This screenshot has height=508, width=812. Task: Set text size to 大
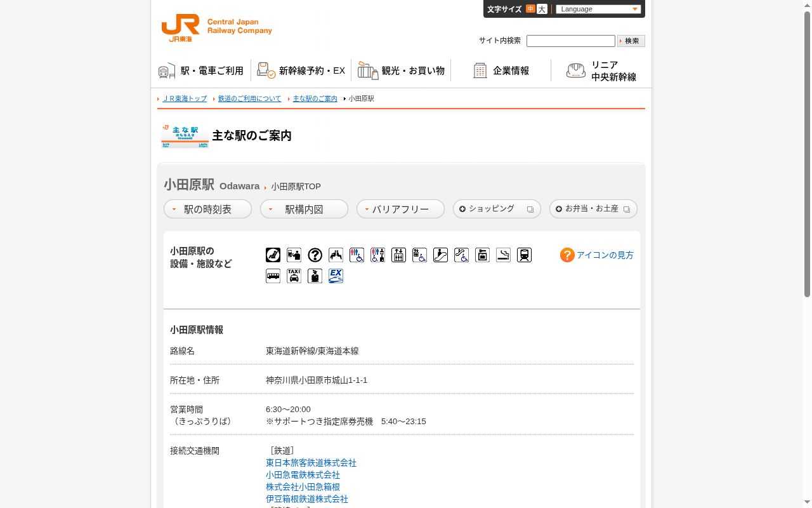tap(542, 9)
